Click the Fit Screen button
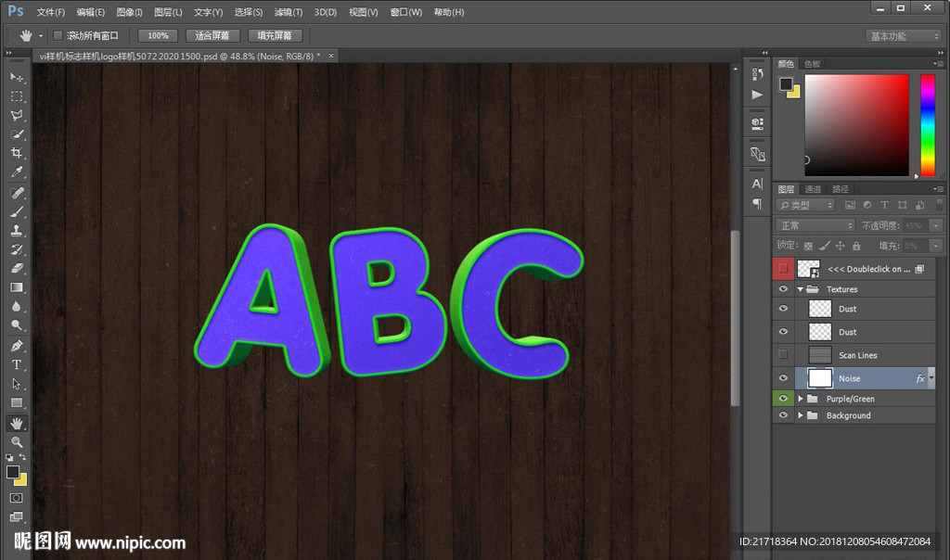950x560 pixels. [212, 36]
